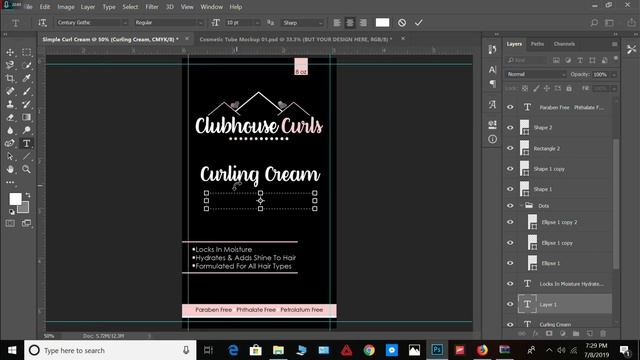Select the Ellipse 1 layer

565,263
